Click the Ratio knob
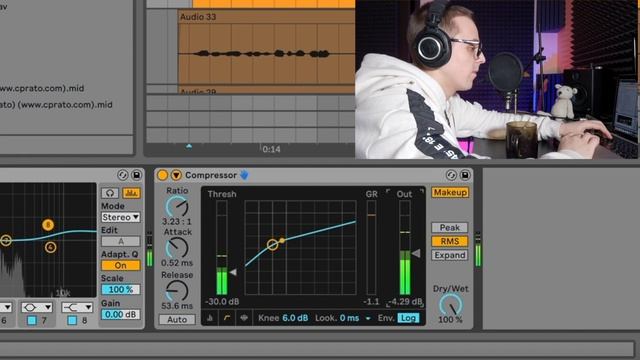This screenshot has width=640, height=360. click(177, 207)
